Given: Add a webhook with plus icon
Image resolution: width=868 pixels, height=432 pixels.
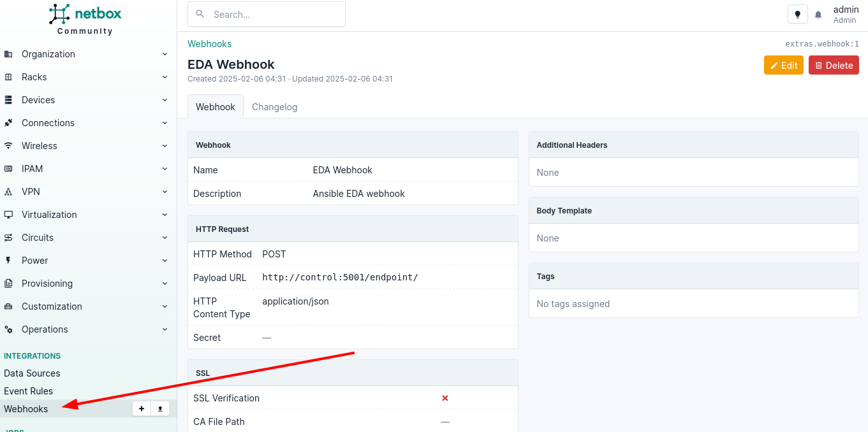Looking at the screenshot, I should (142, 409).
